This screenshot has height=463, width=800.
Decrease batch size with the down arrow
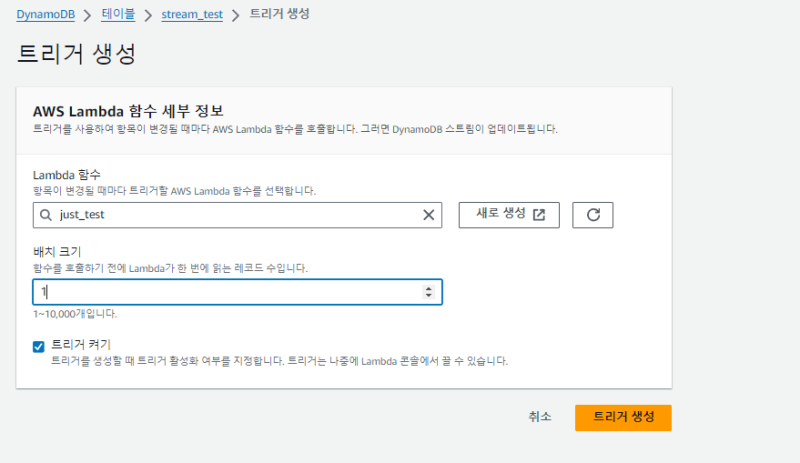[x=429, y=296]
